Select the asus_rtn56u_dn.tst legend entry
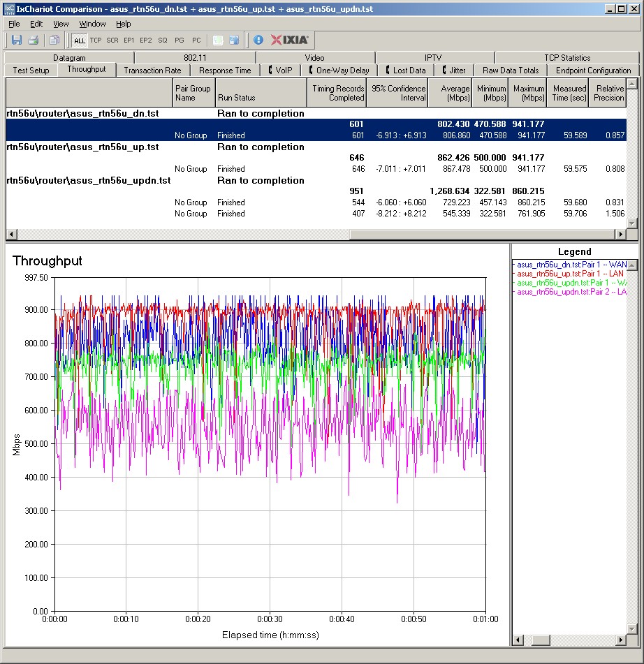Image resolution: width=644 pixels, height=664 pixels. click(x=569, y=265)
